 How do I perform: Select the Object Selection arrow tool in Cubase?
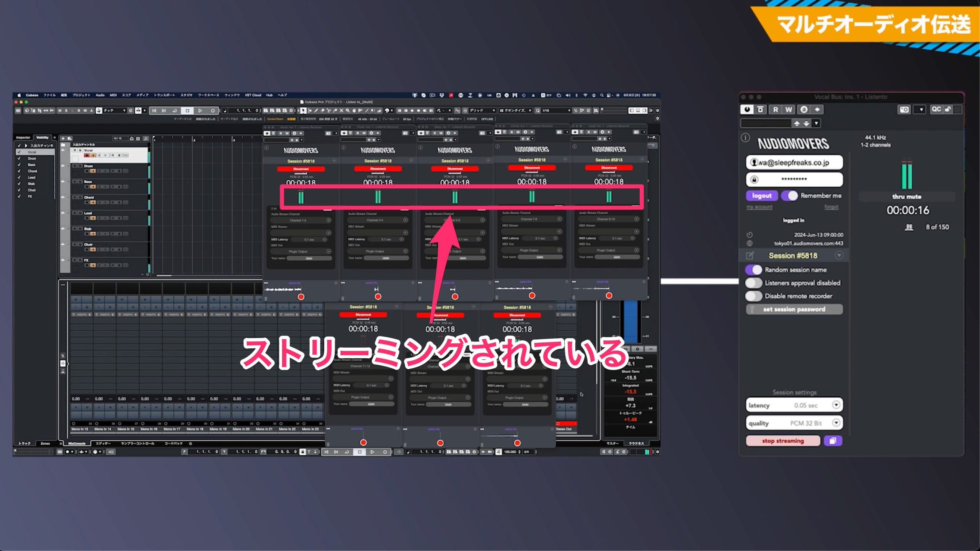(303, 111)
